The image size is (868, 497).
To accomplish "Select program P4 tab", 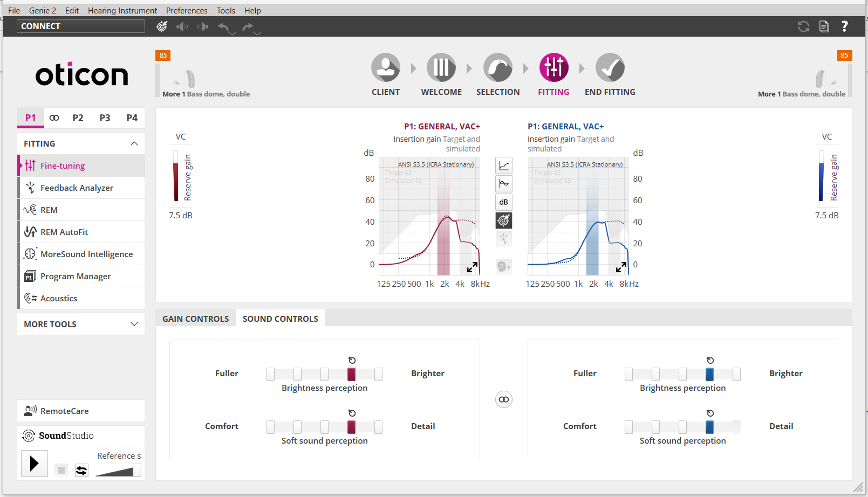I will (x=132, y=118).
